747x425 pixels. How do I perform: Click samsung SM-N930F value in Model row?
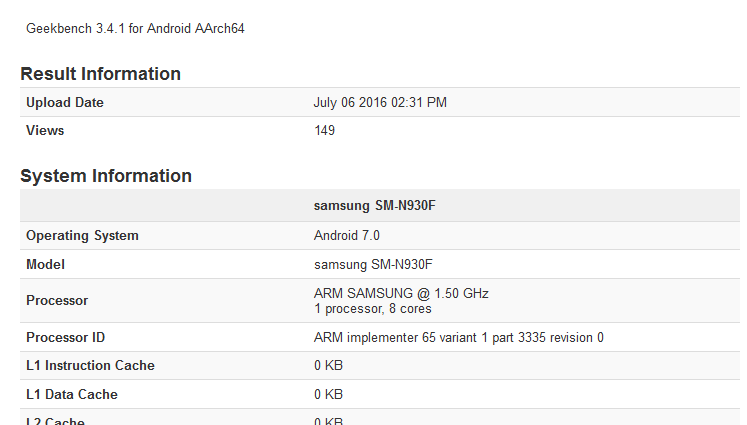pos(373,265)
